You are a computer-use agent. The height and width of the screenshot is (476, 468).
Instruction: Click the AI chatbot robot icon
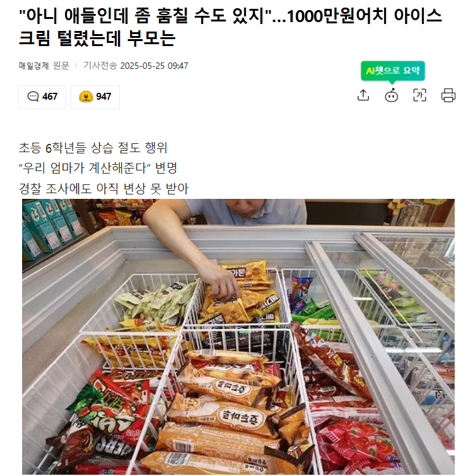pos(391,95)
